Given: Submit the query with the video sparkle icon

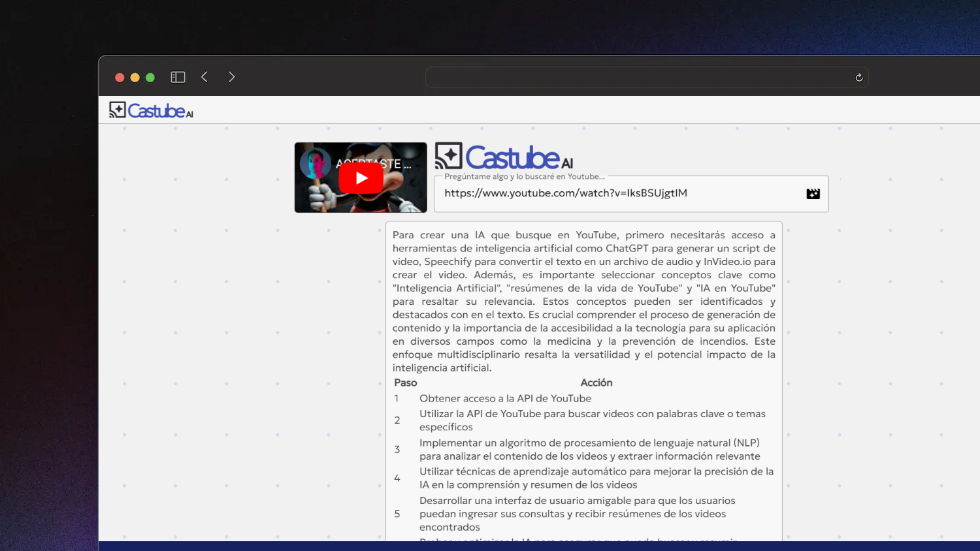Looking at the screenshot, I should (813, 194).
